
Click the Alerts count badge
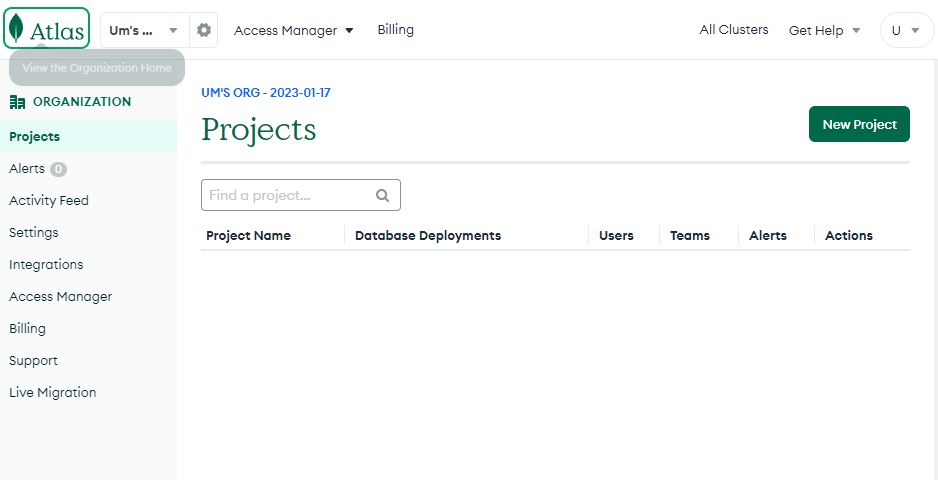(x=58, y=170)
